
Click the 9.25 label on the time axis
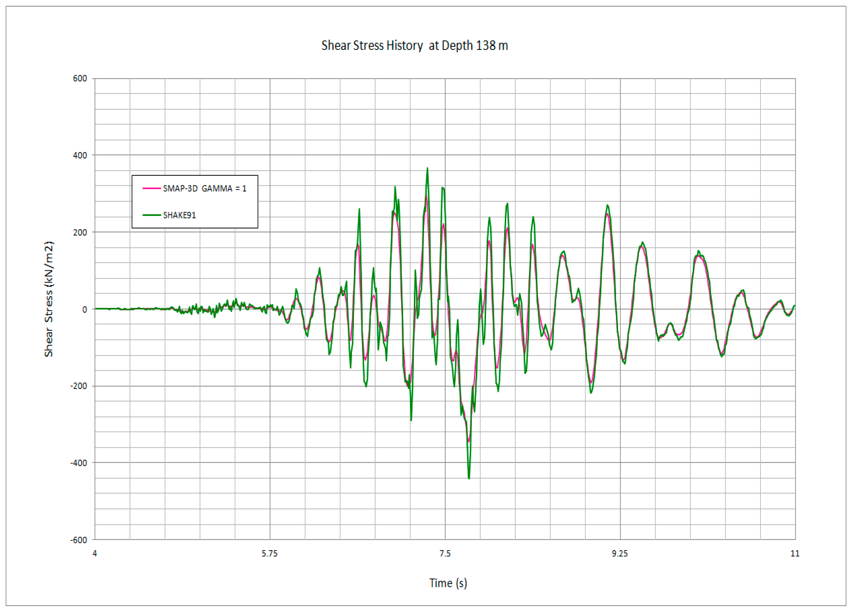619,554
